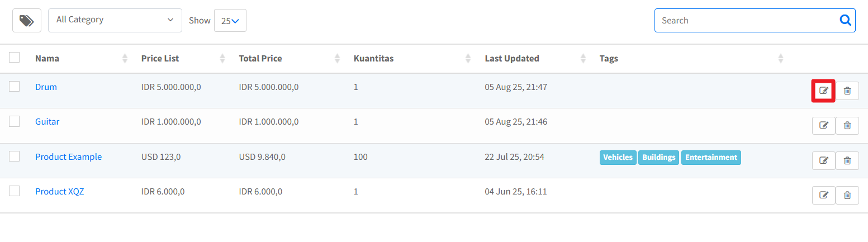This screenshot has height=242, width=868.
Task: Check the Drum row checkbox
Action: [15, 87]
